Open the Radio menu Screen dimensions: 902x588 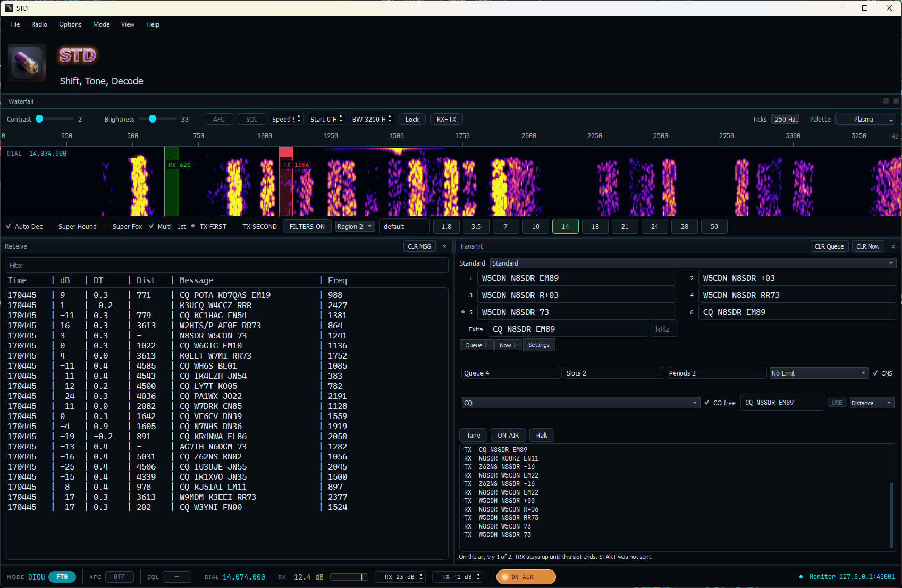coord(39,24)
